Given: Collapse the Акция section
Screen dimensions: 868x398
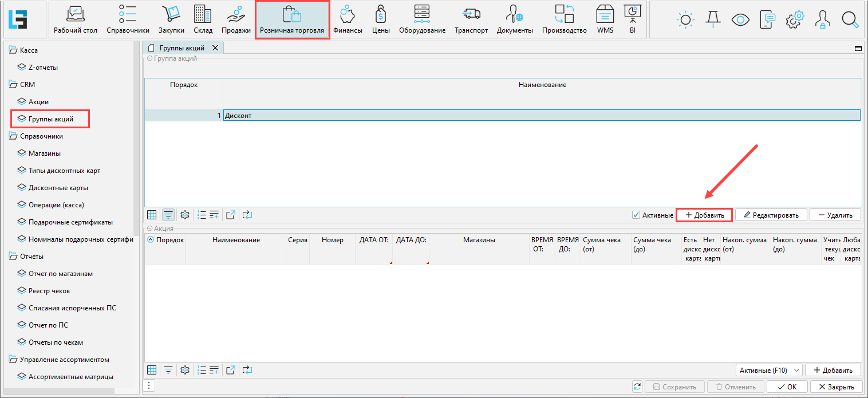Looking at the screenshot, I should click(150, 228).
